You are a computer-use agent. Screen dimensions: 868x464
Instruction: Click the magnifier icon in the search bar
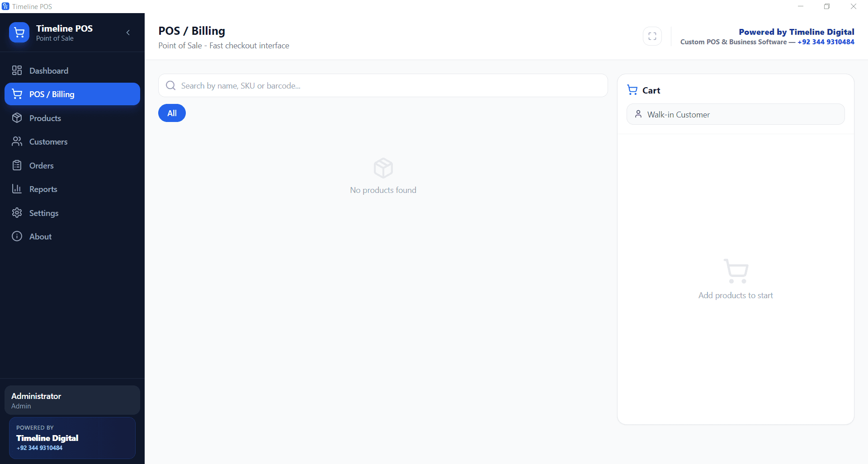pyautogui.click(x=170, y=85)
